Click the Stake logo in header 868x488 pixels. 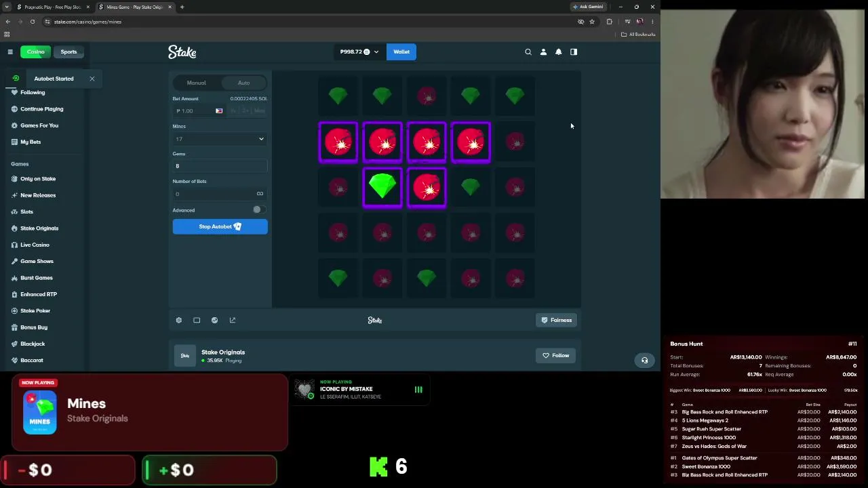[x=182, y=52]
